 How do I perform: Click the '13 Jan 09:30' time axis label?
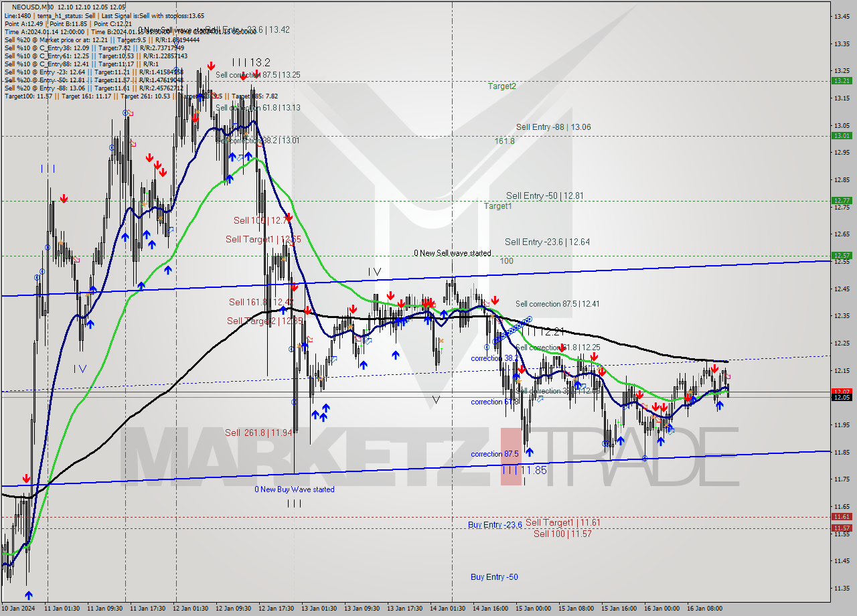pyautogui.click(x=361, y=609)
